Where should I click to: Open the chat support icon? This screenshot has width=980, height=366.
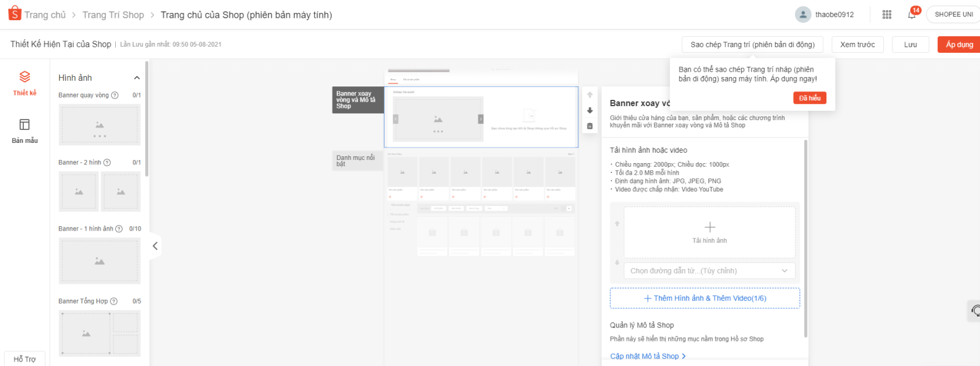click(x=975, y=311)
